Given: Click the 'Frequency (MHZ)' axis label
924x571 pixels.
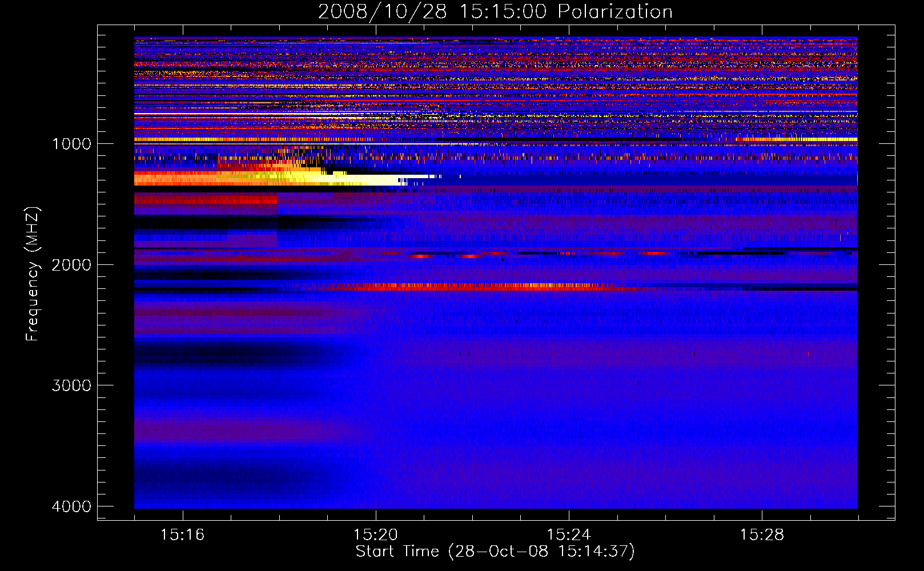Looking at the screenshot, I should [x=33, y=274].
